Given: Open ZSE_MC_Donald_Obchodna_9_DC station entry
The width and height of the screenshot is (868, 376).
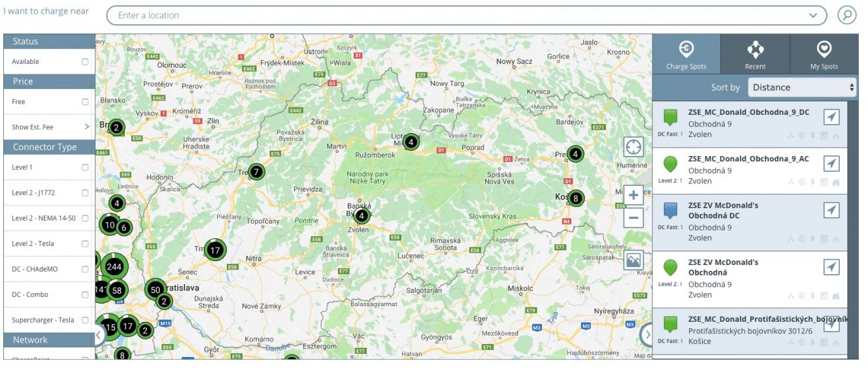Looking at the screenshot, I should coord(750,124).
